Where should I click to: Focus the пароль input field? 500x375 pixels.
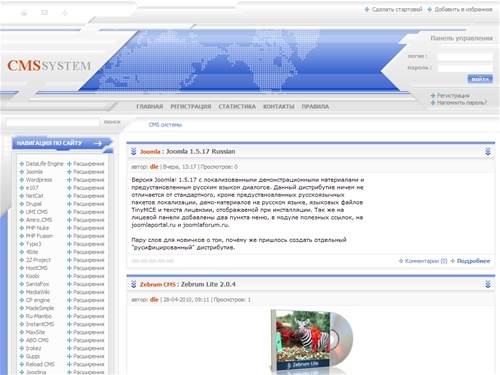465,68
